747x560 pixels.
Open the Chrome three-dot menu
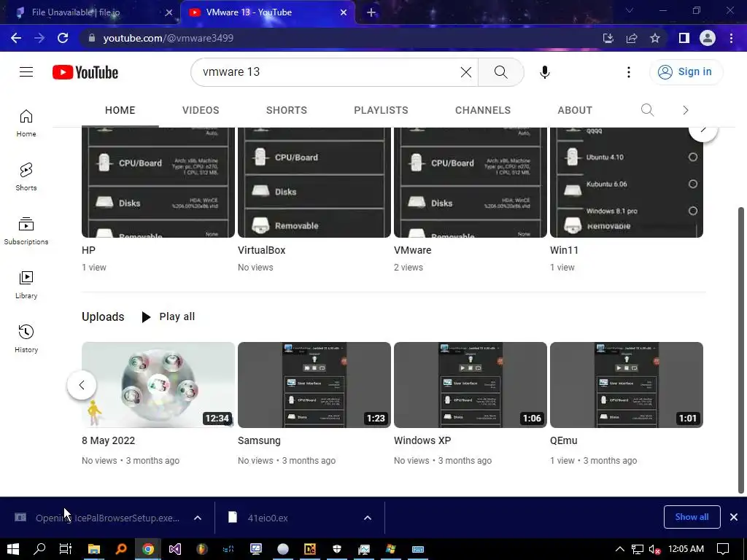click(731, 38)
